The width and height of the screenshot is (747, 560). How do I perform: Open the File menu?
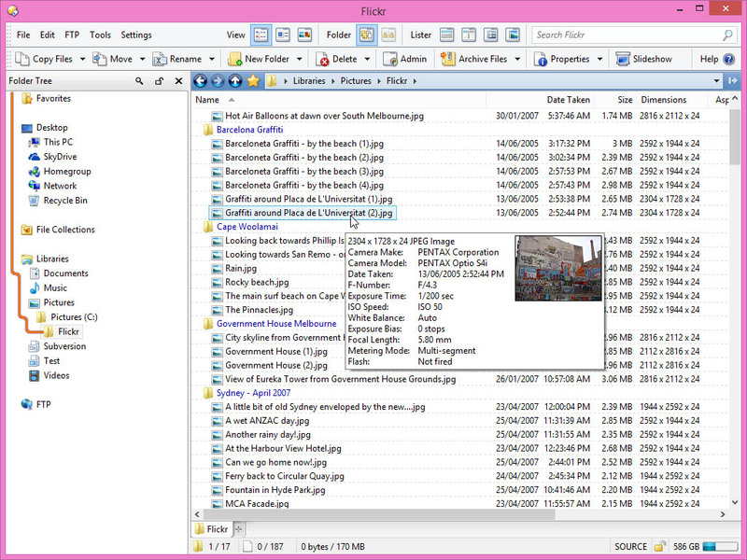coord(22,35)
